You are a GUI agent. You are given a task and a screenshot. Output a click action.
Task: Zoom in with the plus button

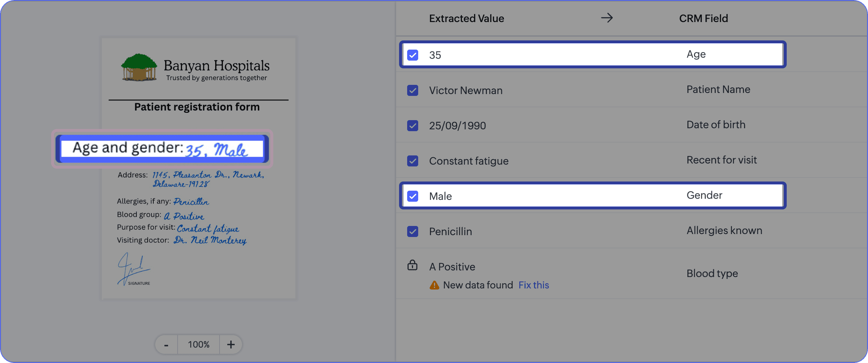coord(231,345)
